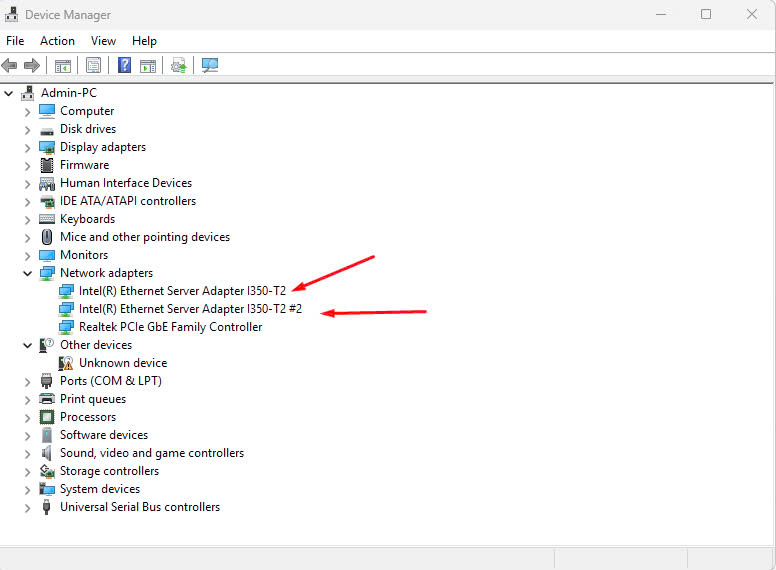Image resolution: width=776 pixels, height=570 pixels.
Task: Click the Human Interface Devices icon
Action: [47, 184]
